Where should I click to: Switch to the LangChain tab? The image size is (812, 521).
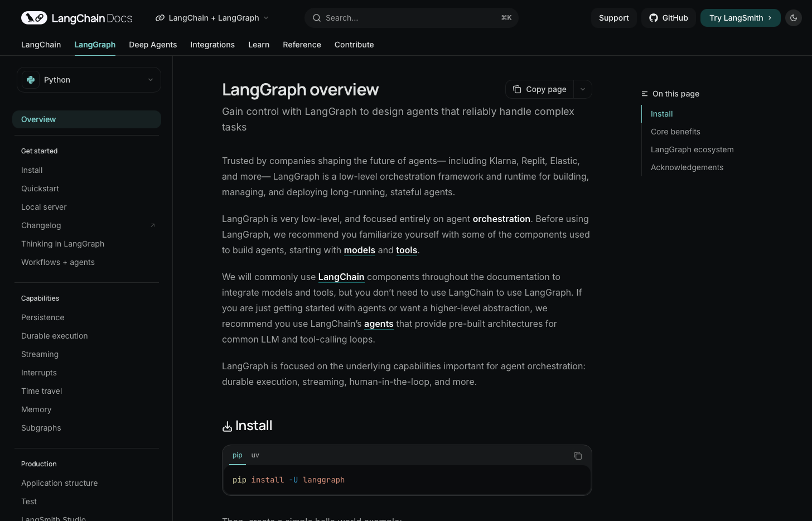pyautogui.click(x=41, y=45)
